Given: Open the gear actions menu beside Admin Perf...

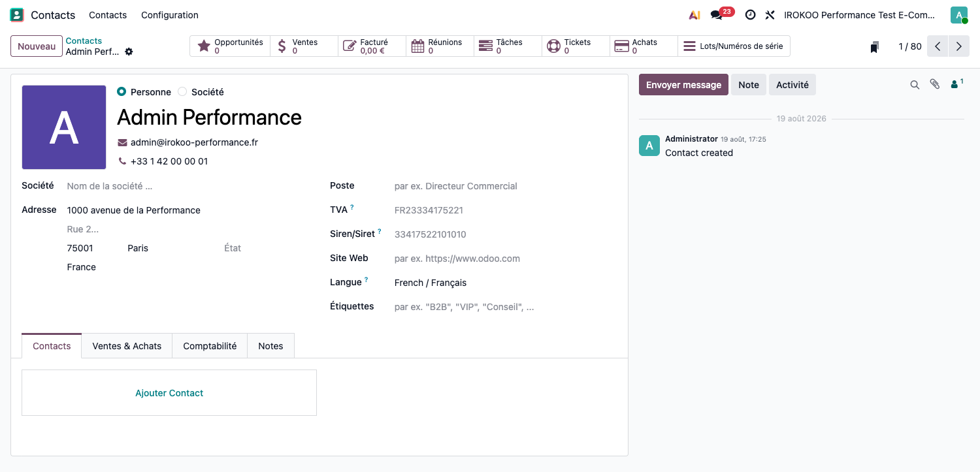Looking at the screenshot, I should pos(129,52).
